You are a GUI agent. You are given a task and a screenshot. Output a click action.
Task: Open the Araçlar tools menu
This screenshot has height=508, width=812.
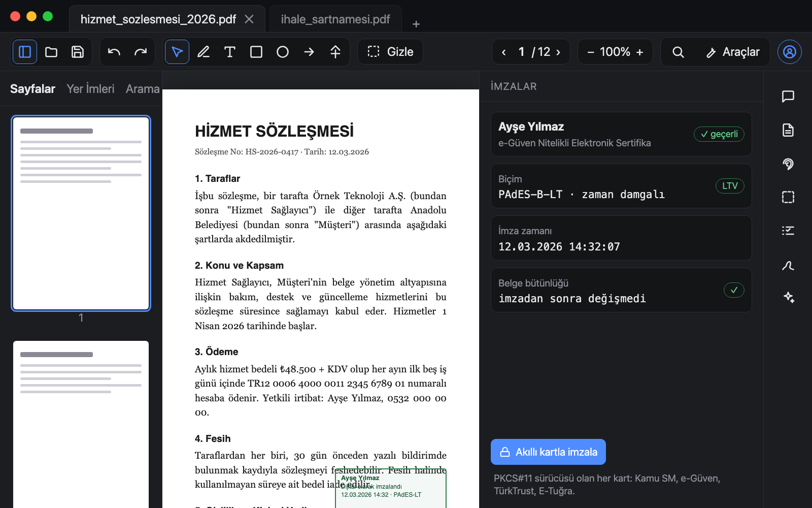733,52
